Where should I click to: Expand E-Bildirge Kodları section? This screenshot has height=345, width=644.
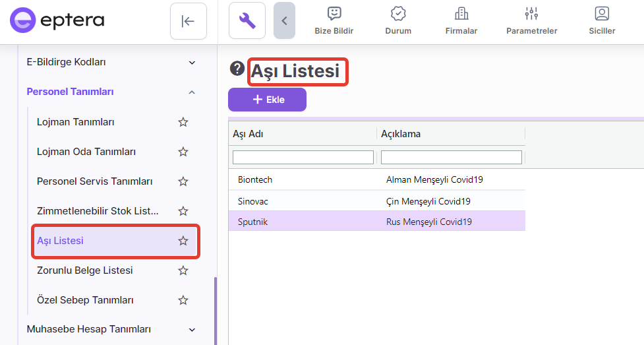point(192,63)
